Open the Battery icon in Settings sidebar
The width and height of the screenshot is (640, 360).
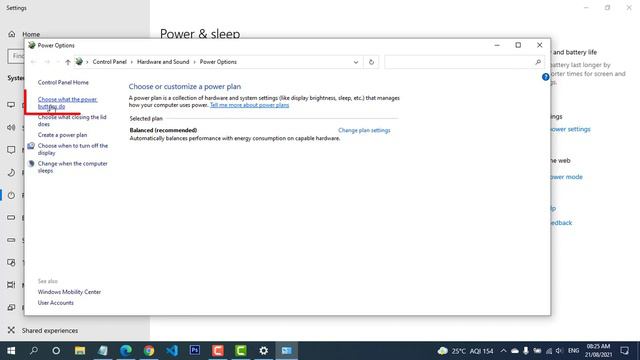click(11, 218)
